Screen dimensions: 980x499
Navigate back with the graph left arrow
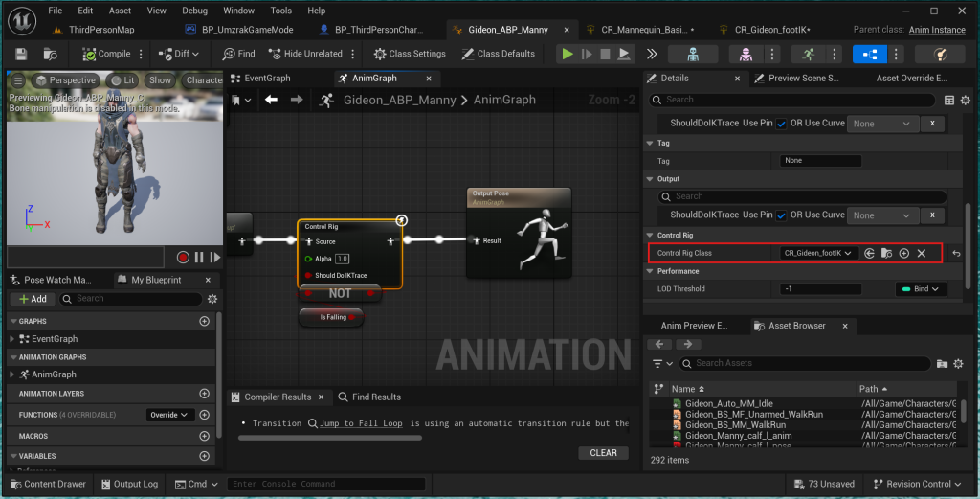271,100
